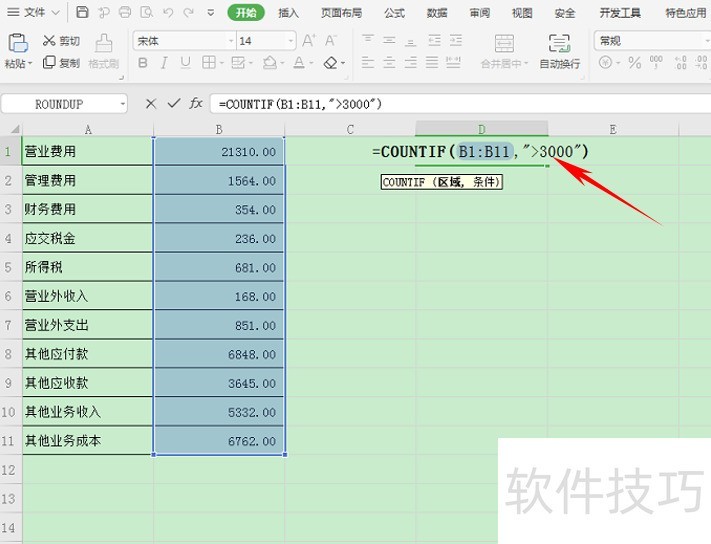
Task: Switch to the 视图 ribbon tab
Action: pos(522,13)
